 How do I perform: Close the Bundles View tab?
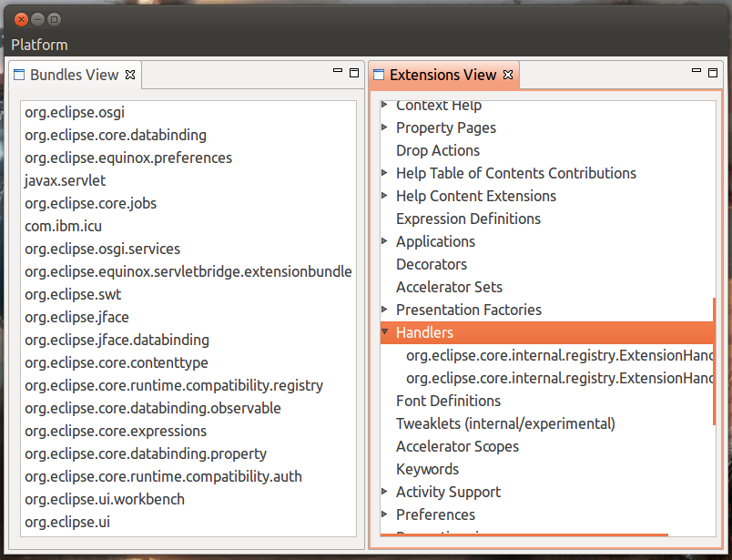point(130,75)
